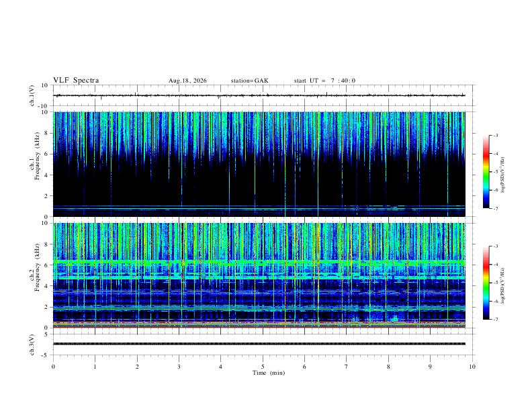Viewport: 532px width, 411px height.
Task: Click the red band at bottom of ch.2
Action: pos(259,326)
